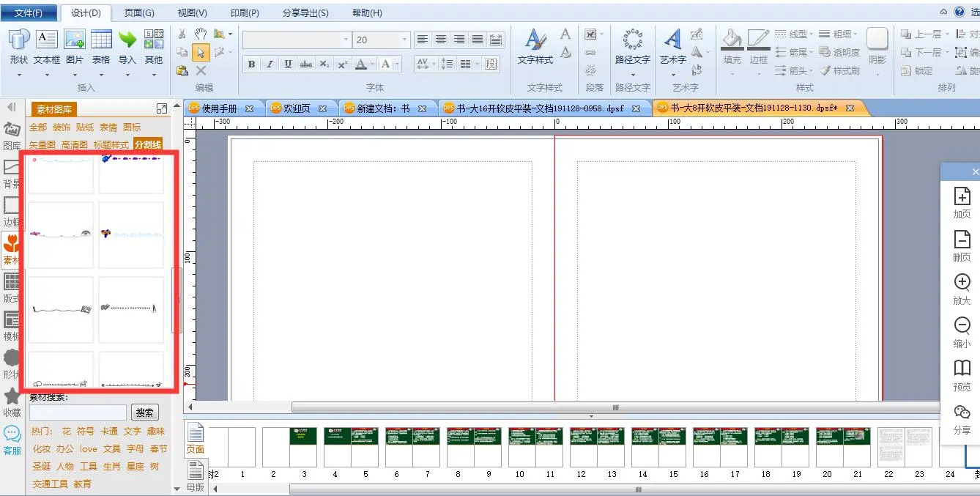Toggle underline text formatting

pos(288,64)
